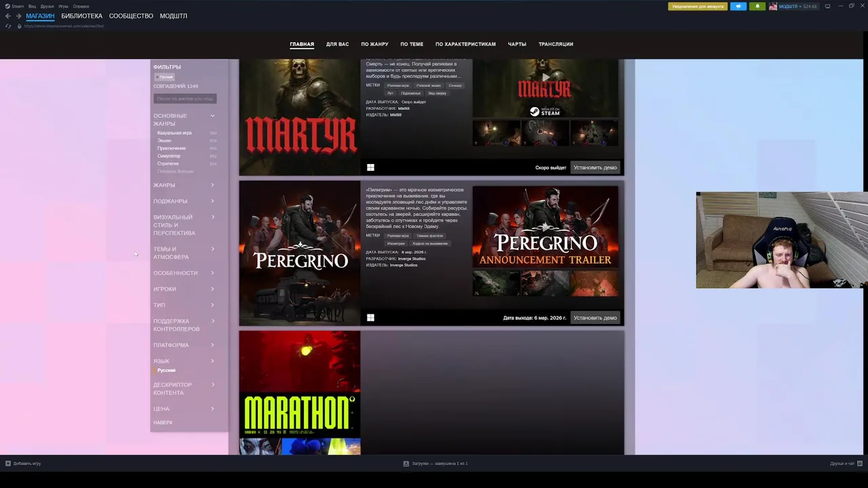868x488 pixels.
Task: Select the ПО ТЕМЕ tab
Action: coord(412,44)
